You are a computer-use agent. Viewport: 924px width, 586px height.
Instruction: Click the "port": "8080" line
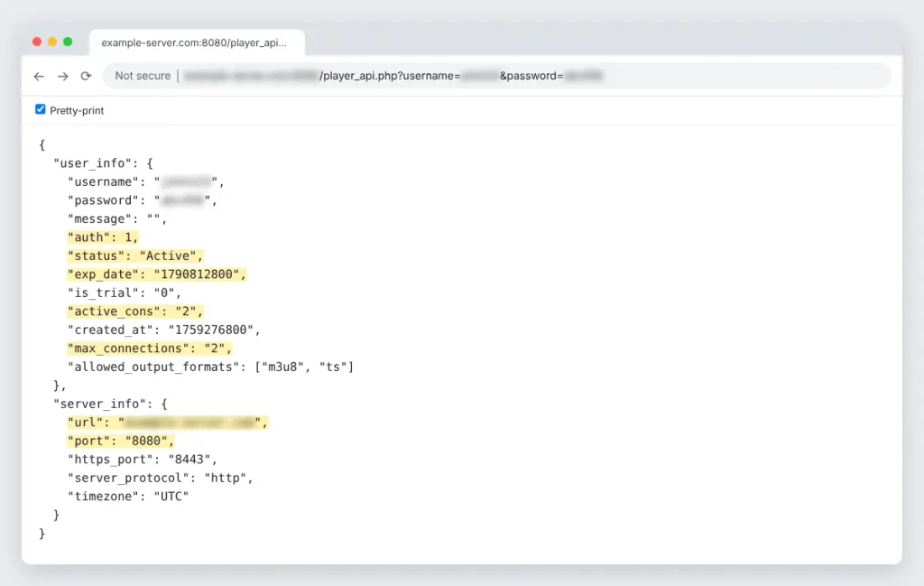point(121,441)
